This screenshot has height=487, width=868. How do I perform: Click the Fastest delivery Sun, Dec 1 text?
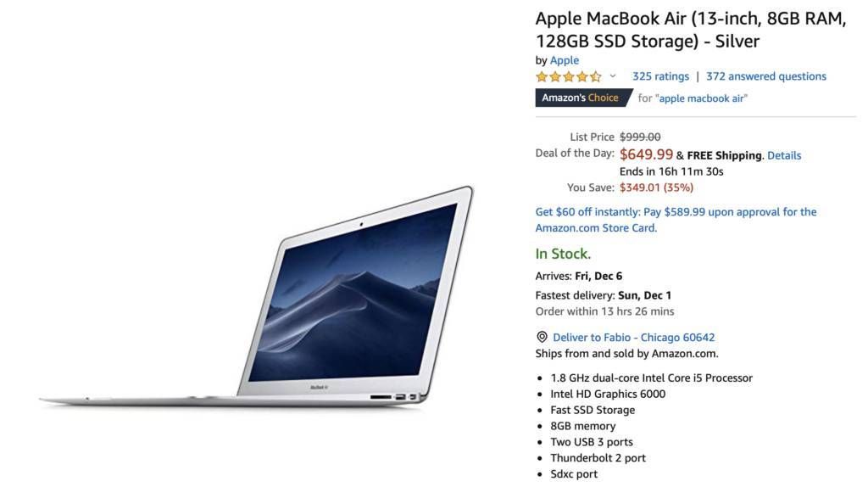point(603,295)
